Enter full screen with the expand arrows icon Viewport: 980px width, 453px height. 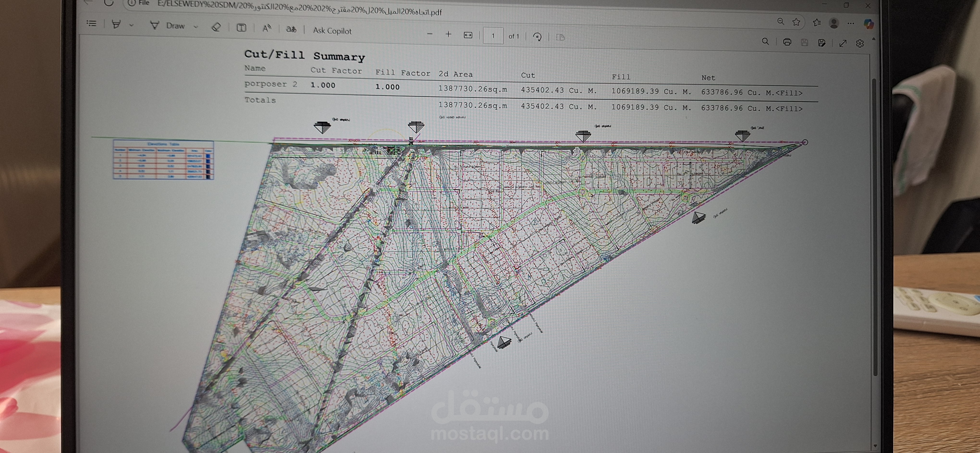(843, 43)
